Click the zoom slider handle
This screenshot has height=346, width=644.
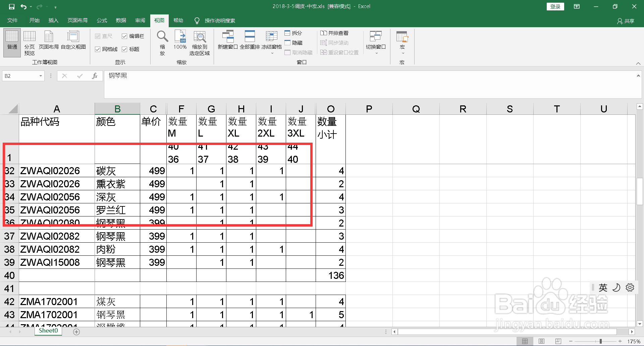click(601, 341)
